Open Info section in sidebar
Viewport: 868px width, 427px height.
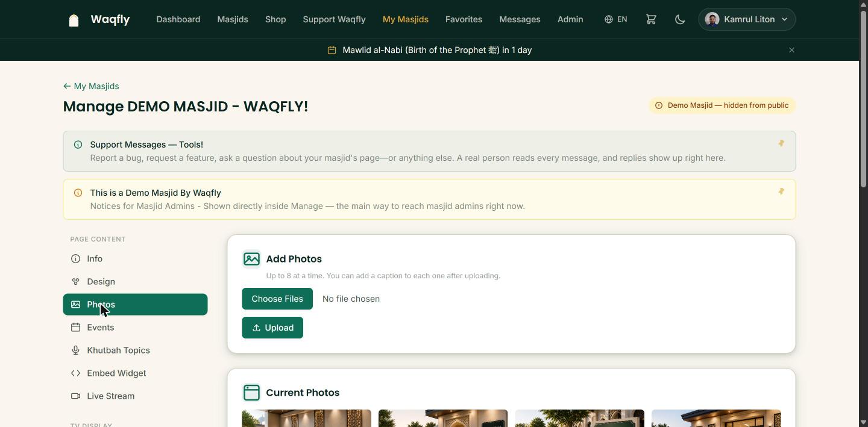tap(135, 258)
